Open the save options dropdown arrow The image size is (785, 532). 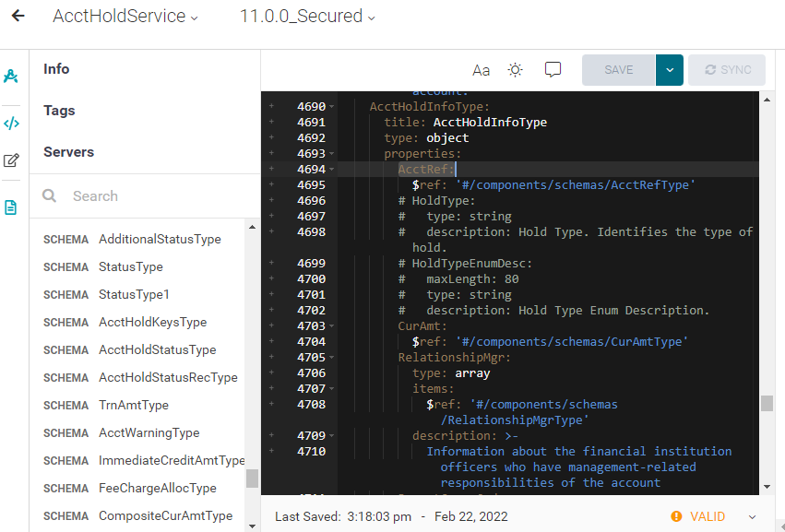(670, 70)
